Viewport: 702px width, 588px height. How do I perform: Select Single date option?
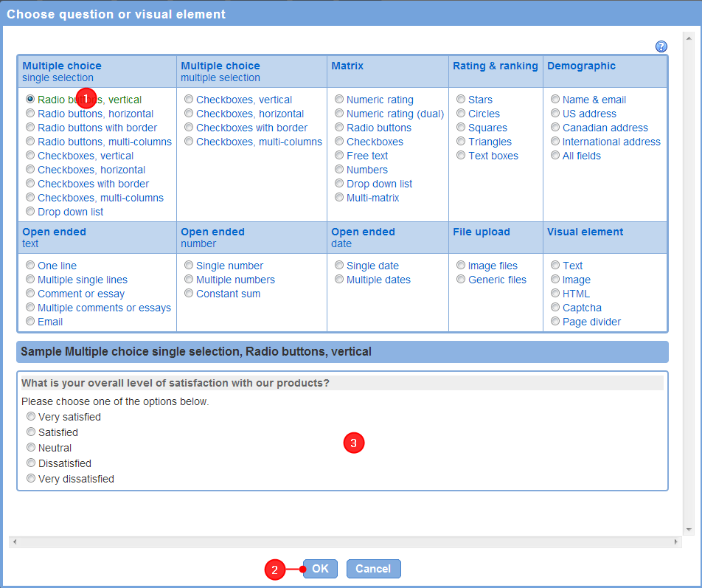(339, 265)
